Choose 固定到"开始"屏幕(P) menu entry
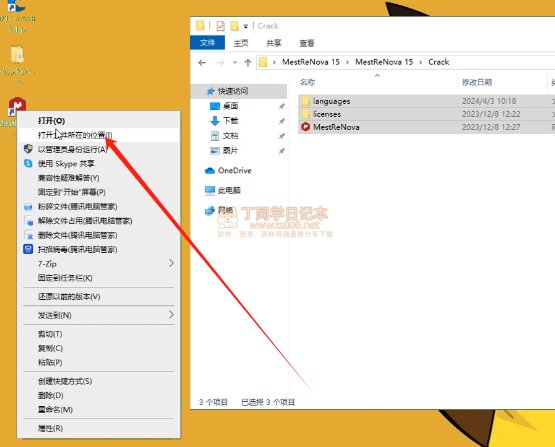This screenshot has width=555, height=447. tap(99, 192)
